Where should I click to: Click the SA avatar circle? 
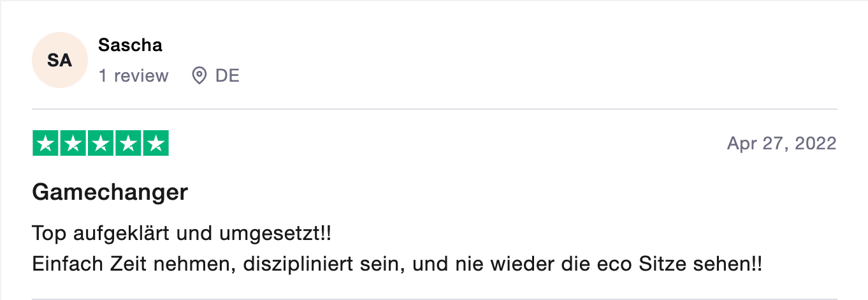pos(59,60)
